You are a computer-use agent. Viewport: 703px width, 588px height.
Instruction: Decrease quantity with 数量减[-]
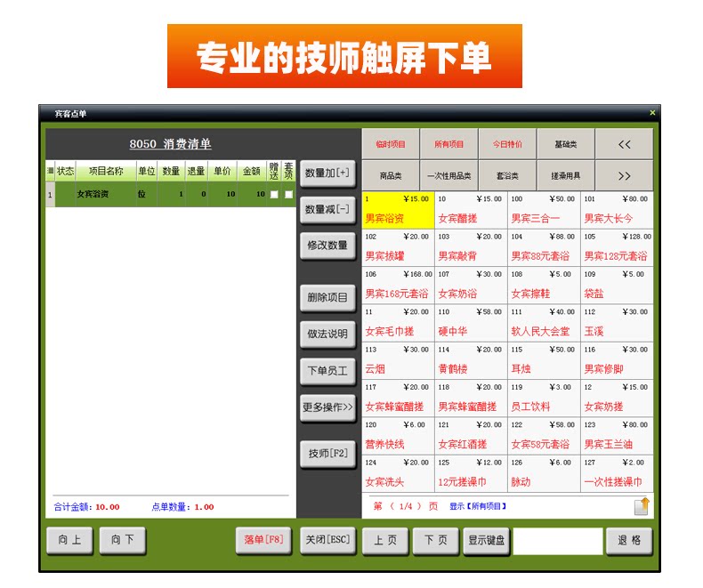[x=327, y=209]
